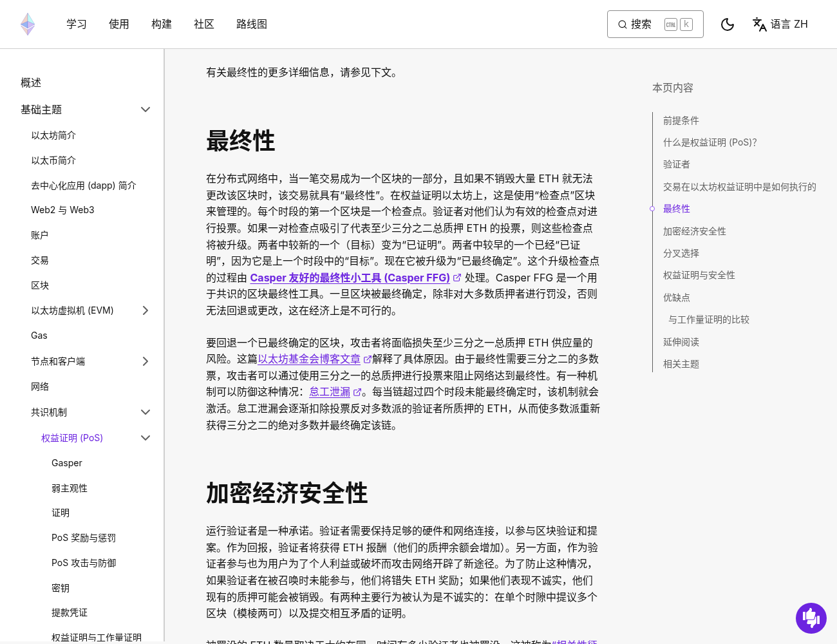
Task: Open 密钥 sidebar page
Action: pos(61,588)
